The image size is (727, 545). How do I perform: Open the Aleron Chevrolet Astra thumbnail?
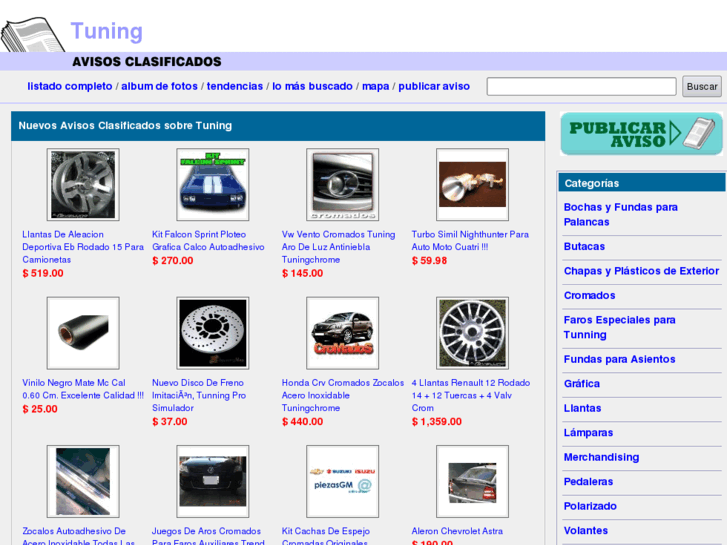click(472, 481)
